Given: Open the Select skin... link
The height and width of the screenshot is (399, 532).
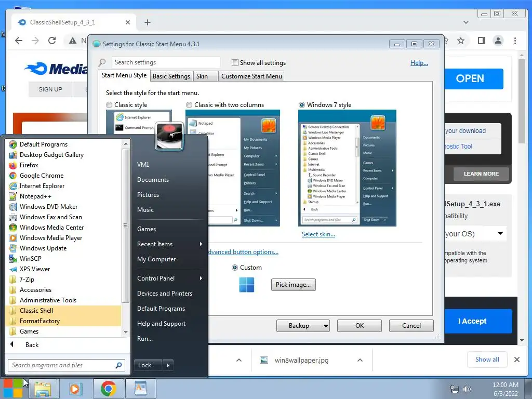Looking at the screenshot, I should click(x=318, y=234).
